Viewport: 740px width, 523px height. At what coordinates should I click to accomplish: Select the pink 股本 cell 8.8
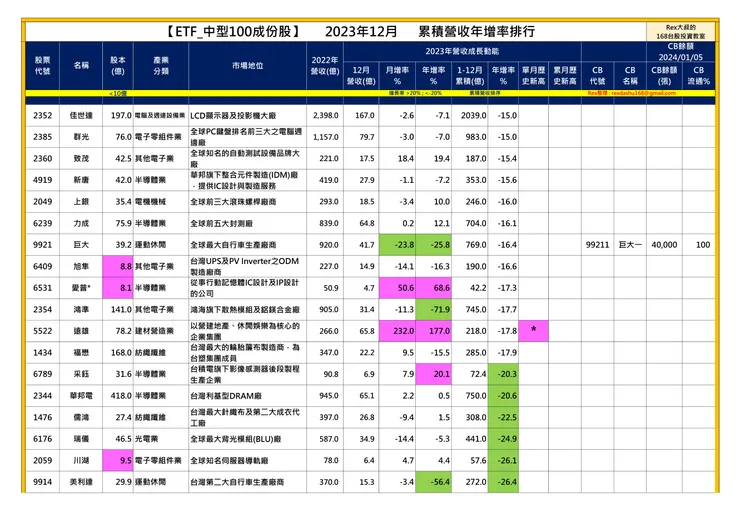click(x=118, y=266)
